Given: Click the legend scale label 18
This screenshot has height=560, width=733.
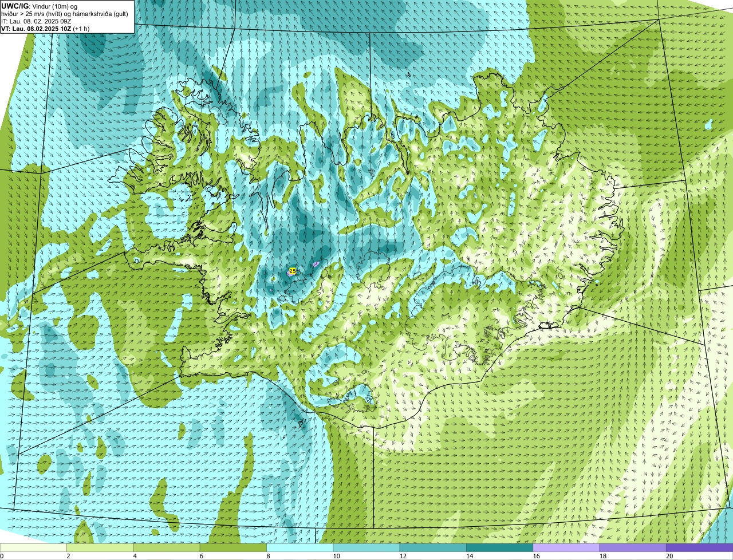Looking at the screenshot, I should pyautogui.click(x=602, y=556).
